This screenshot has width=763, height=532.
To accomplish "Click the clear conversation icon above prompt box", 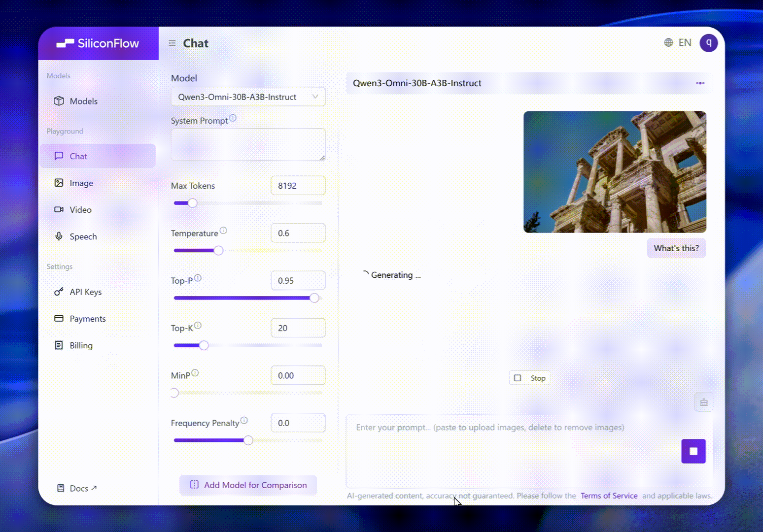I will pyautogui.click(x=704, y=402).
